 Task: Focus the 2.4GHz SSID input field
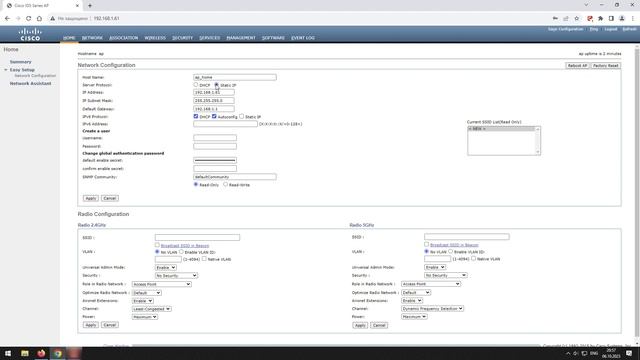click(197, 237)
